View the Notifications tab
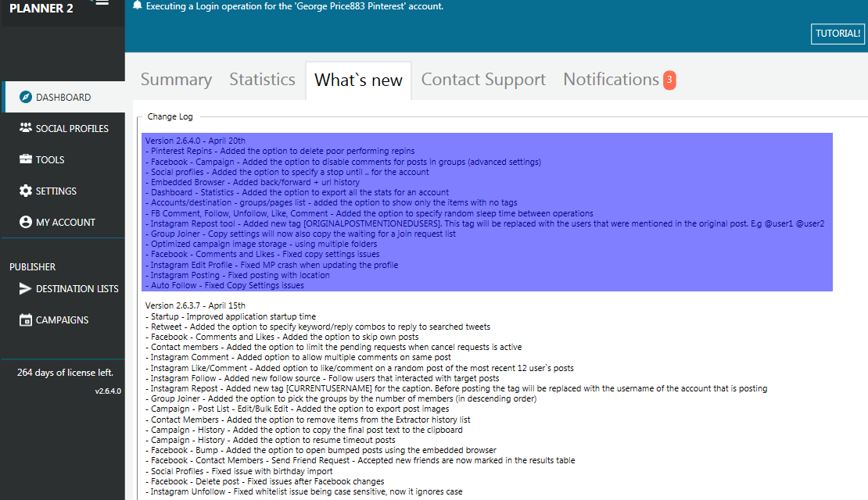Screen dimensions: 868x500 [611, 80]
